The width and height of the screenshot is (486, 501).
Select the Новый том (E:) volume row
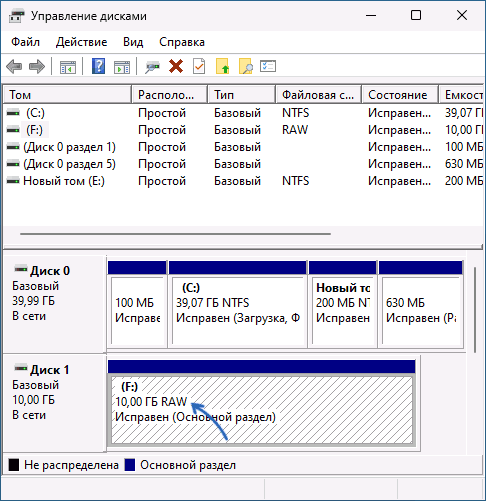(243, 181)
